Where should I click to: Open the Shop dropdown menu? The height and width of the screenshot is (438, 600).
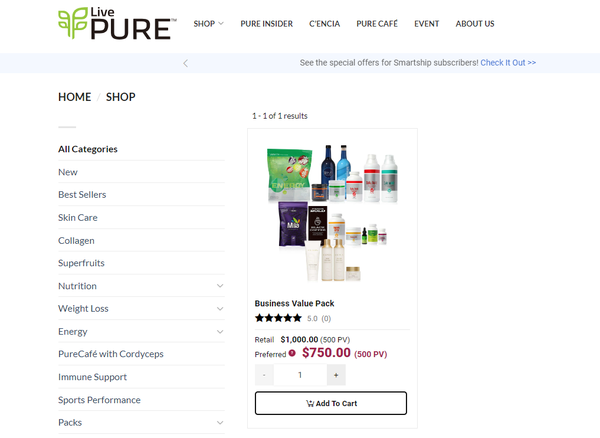[x=208, y=24]
